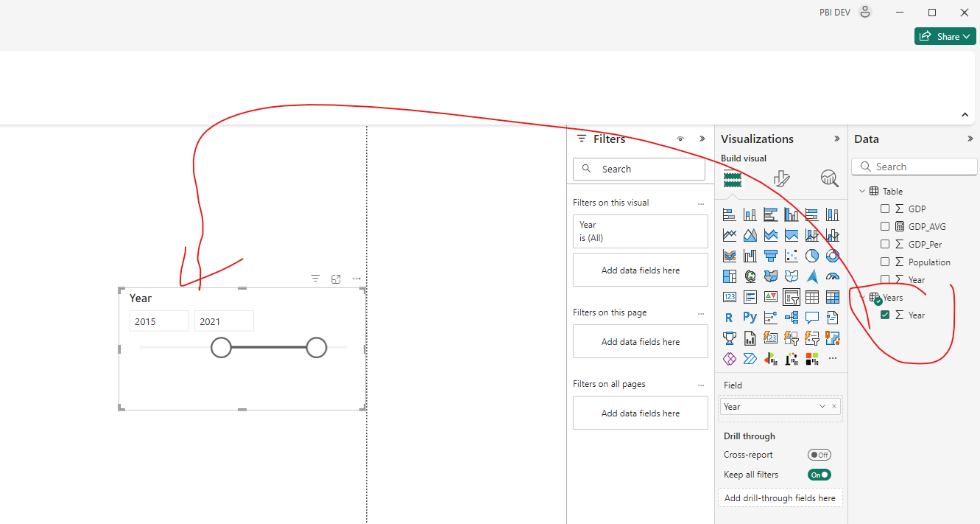The height and width of the screenshot is (524, 980).
Task: Uncheck the Year field under Years table
Action: point(885,315)
